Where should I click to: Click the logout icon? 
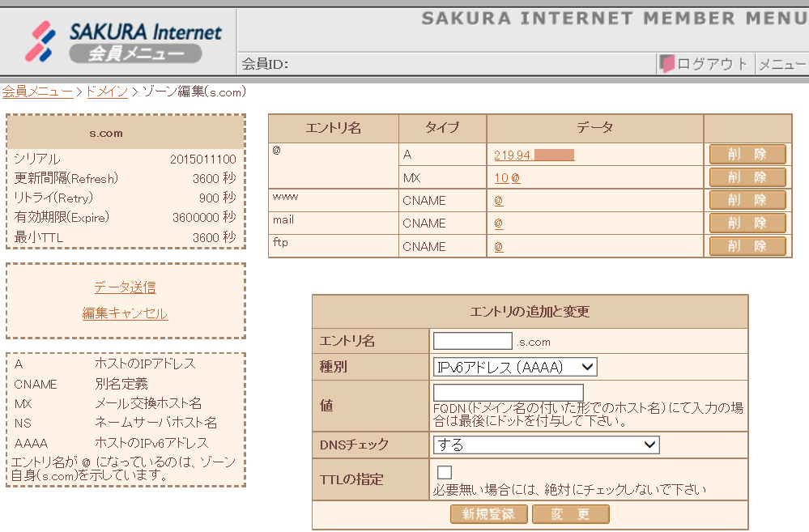pos(667,64)
